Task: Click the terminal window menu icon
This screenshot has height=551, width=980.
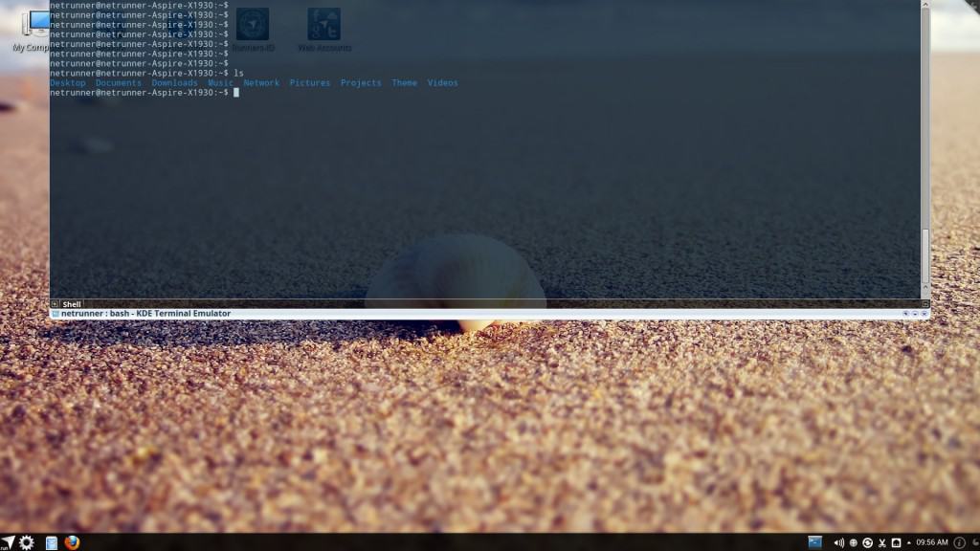Action: point(56,314)
